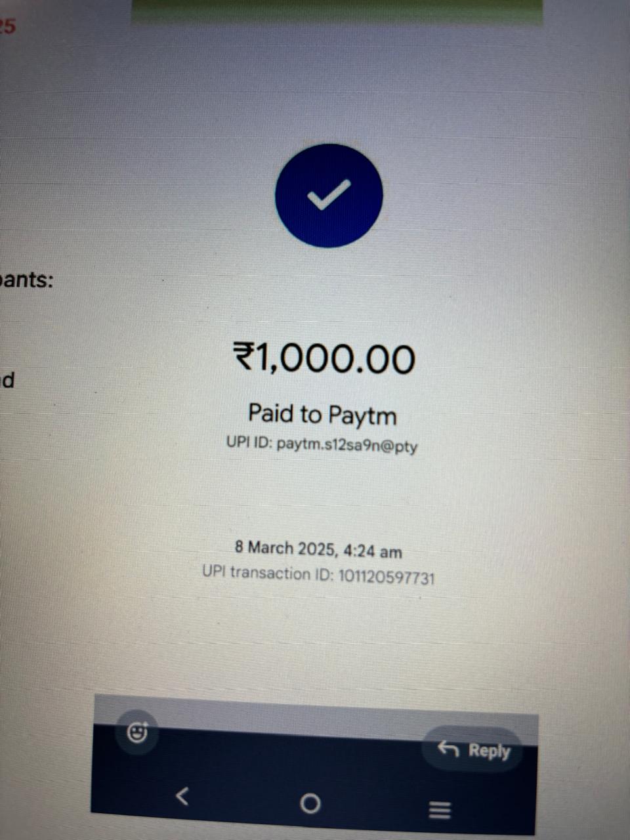Image resolution: width=630 pixels, height=840 pixels.
Task: Select the UPI ID paytm.s12sa9n@pty text
Action: click(322, 444)
